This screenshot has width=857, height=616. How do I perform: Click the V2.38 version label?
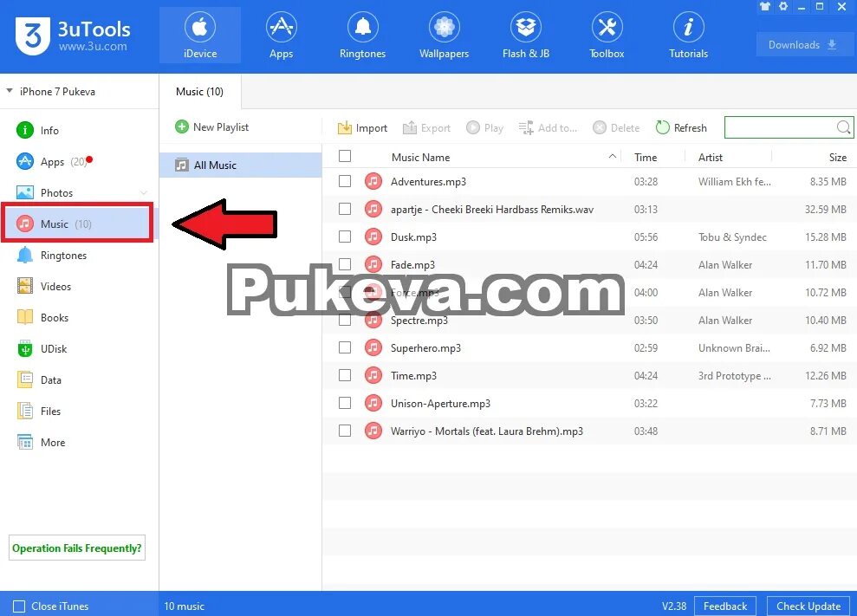(x=674, y=606)
